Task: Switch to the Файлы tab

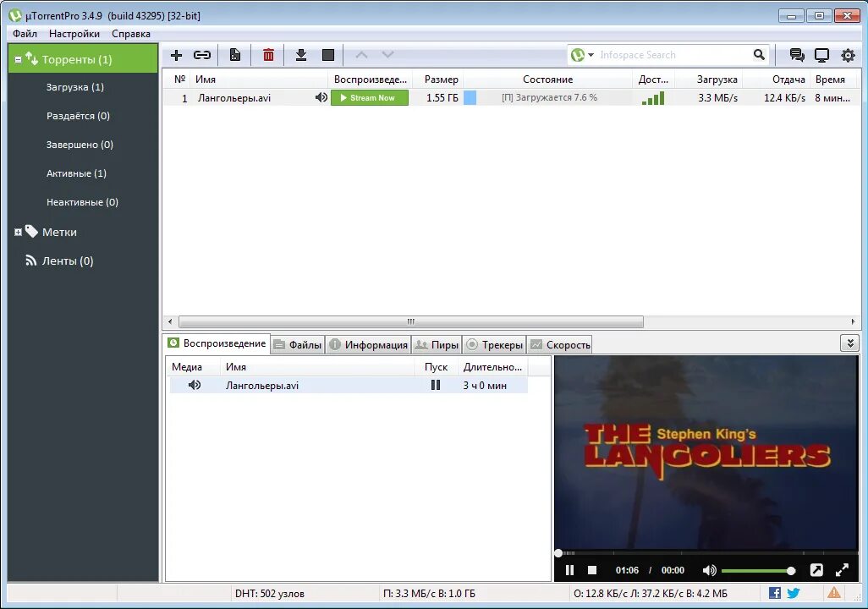Action: (298, 344)
